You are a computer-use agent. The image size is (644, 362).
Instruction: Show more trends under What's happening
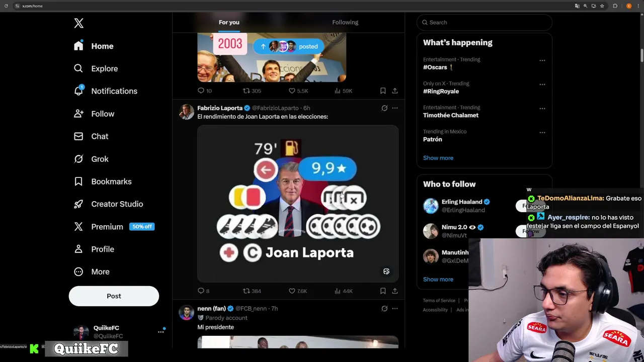click(438, 158)
